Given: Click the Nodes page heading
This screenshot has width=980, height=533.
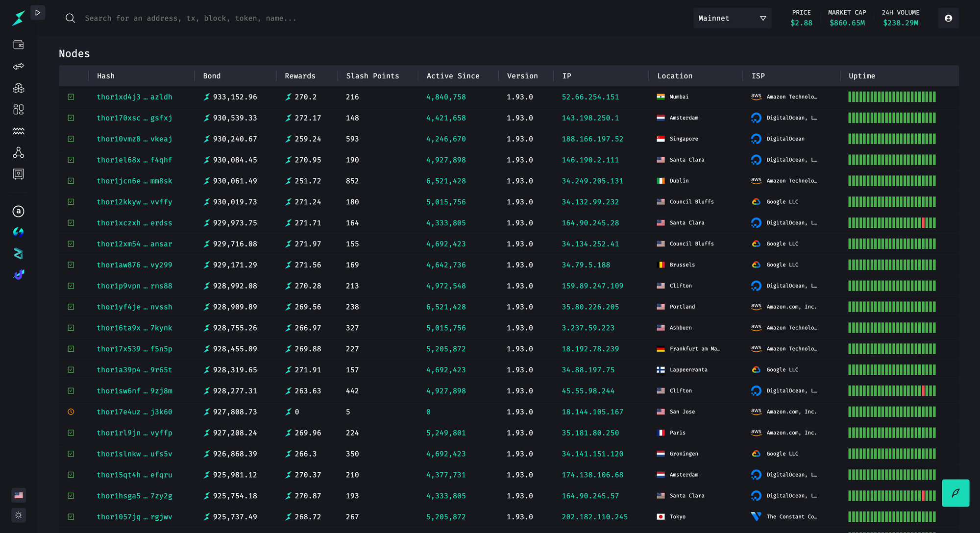Looking at the screenshot, I should coord(74,54).
